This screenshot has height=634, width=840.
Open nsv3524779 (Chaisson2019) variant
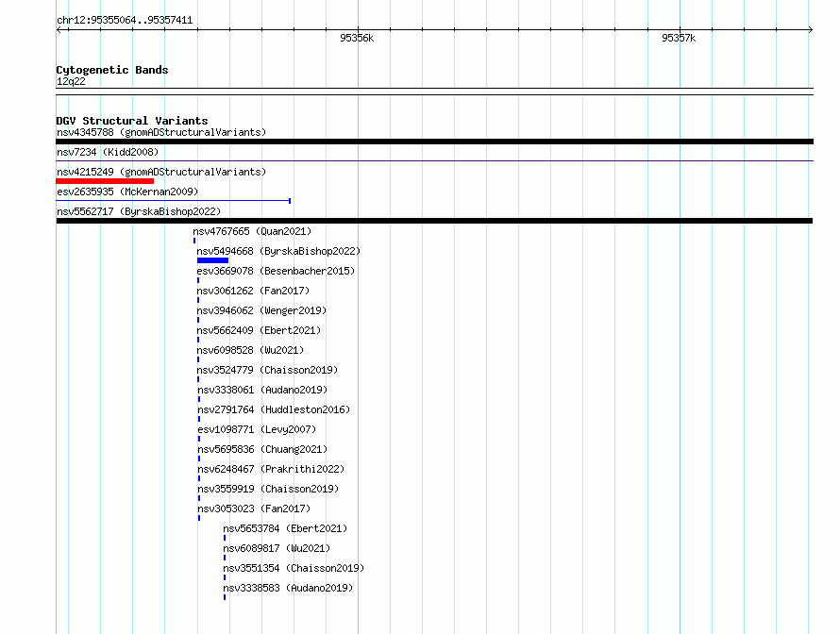267,370
